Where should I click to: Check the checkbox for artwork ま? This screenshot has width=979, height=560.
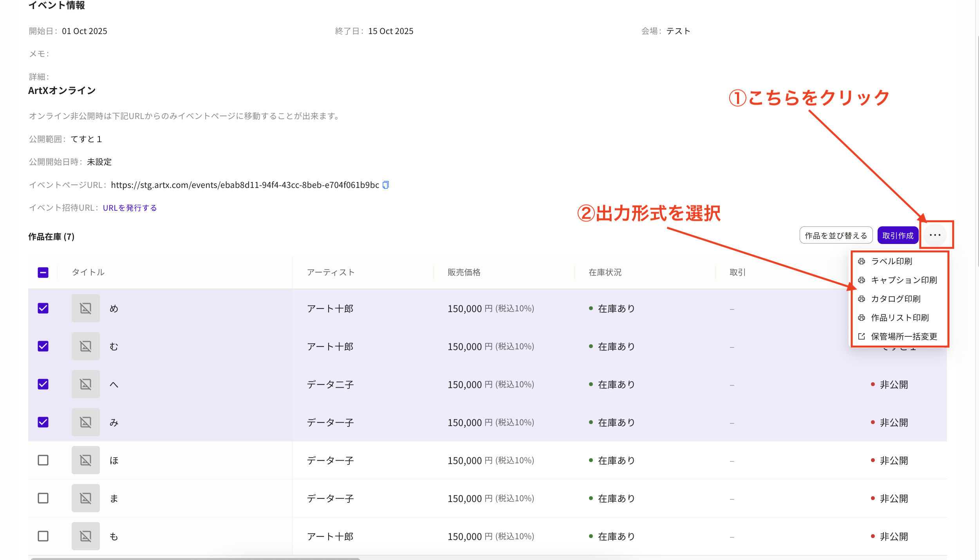pos(43,499)
